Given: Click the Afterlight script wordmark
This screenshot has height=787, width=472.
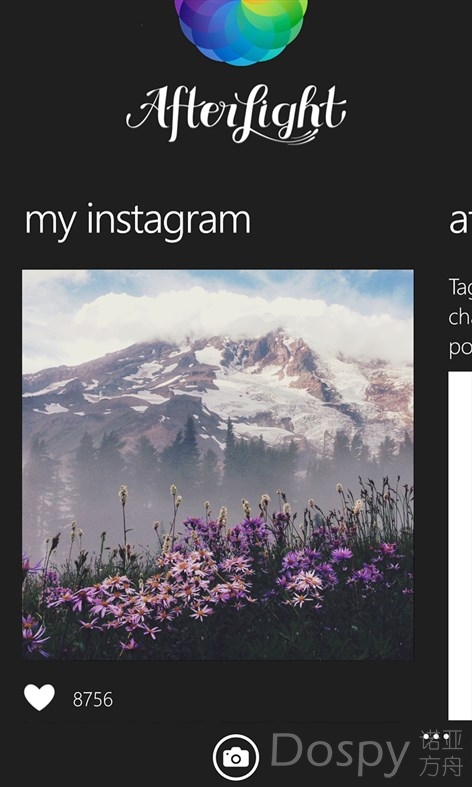Looking at the screenshot, I should pyautogui.click(x=236, y=114).
